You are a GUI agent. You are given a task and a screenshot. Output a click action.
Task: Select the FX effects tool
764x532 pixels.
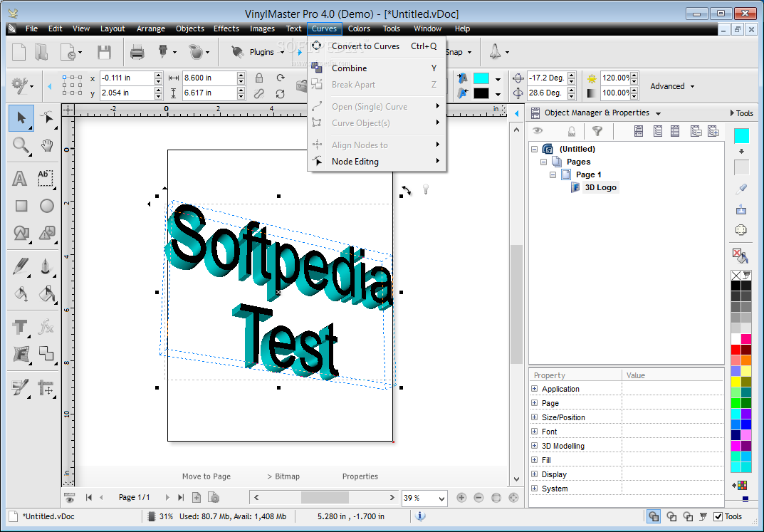[46, 326]
